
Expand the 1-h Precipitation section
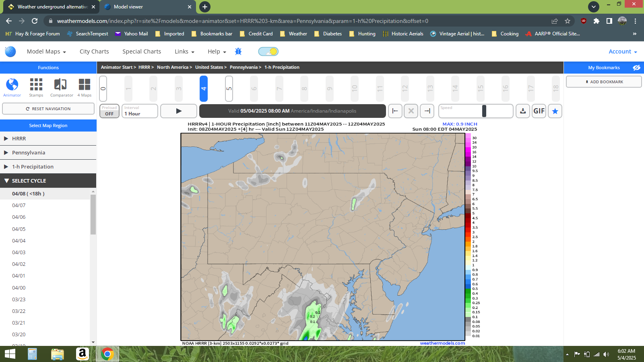(x=48, y=167)
